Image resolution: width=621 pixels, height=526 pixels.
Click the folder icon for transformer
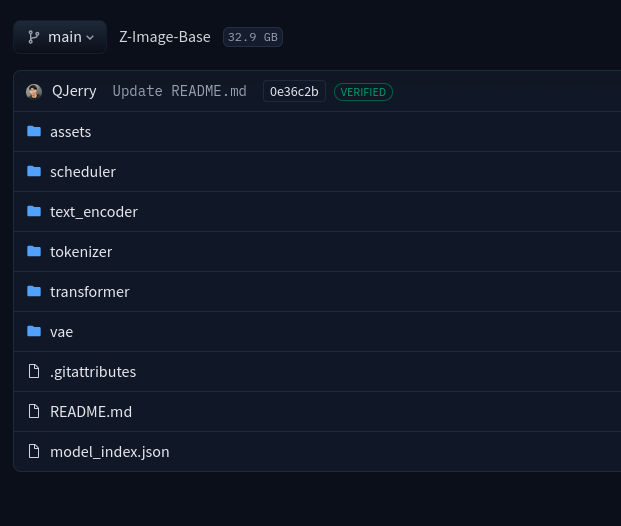click(34, 291)
